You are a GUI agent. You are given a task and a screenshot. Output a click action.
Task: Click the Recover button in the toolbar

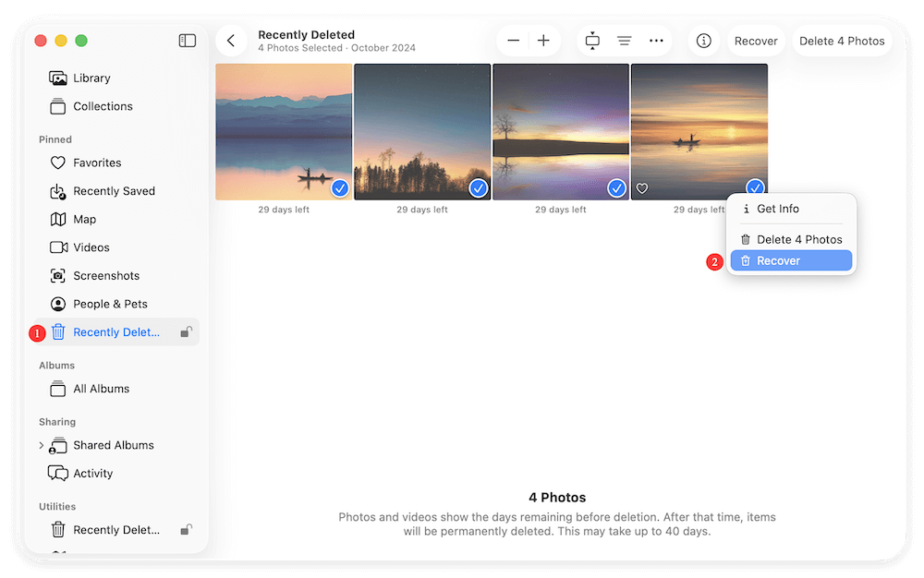[x=756, y=41]
